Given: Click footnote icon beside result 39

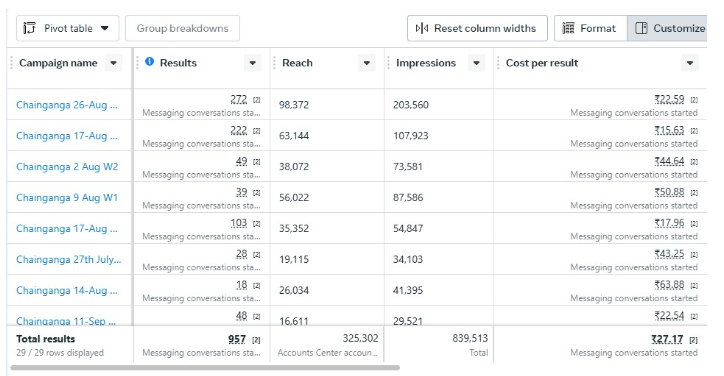Looking at the screenshot, I should (x=257, y=193).
